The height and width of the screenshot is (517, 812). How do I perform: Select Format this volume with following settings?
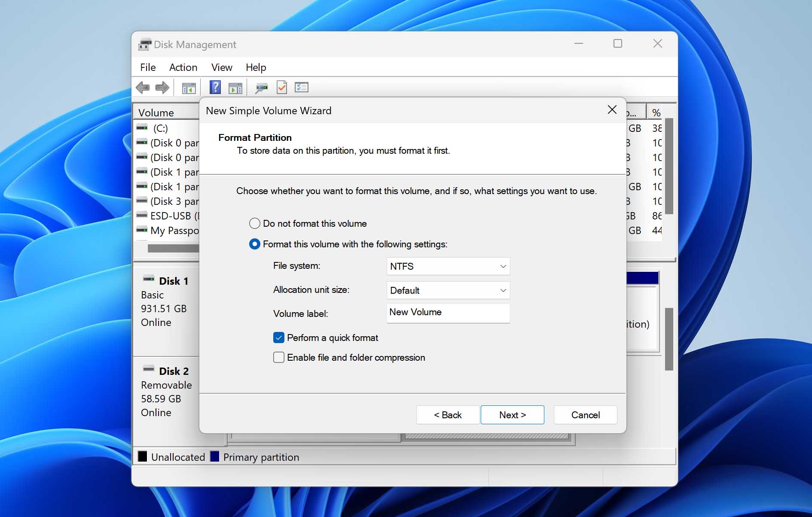(255, 244)
